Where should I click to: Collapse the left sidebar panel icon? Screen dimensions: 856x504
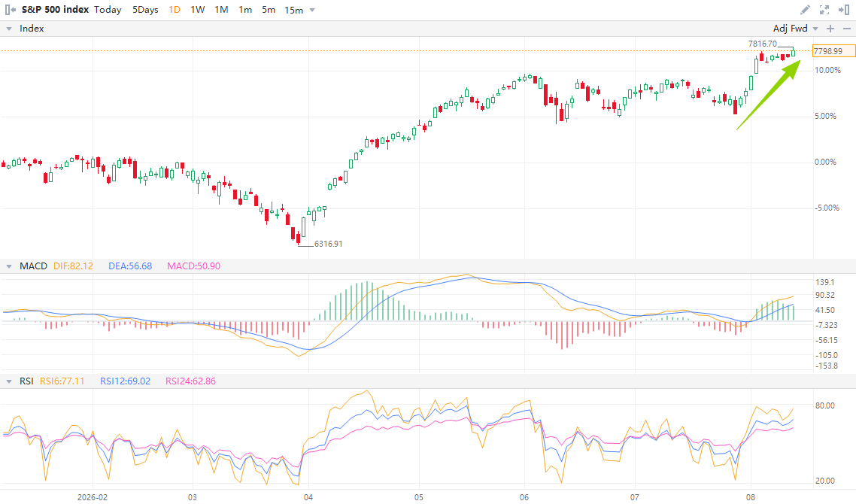[10, 10]
